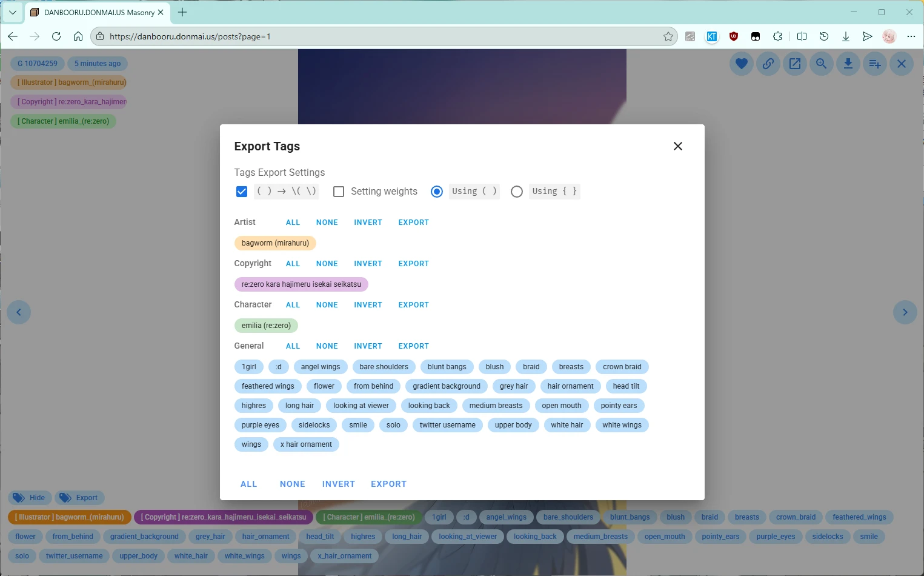Toggle the crown braid tag chip
This screenshot has height=576, width=924.
[x=622, y=367]
